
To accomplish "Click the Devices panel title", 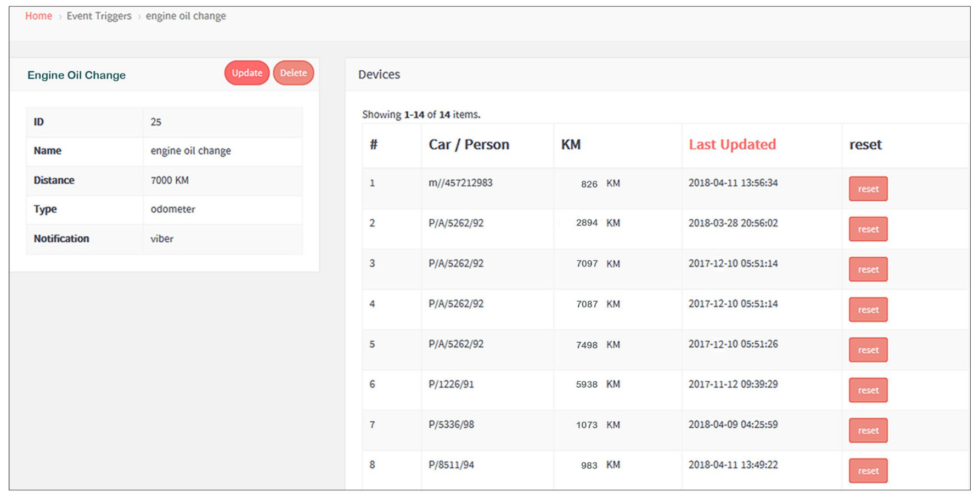I will (379, 75).
